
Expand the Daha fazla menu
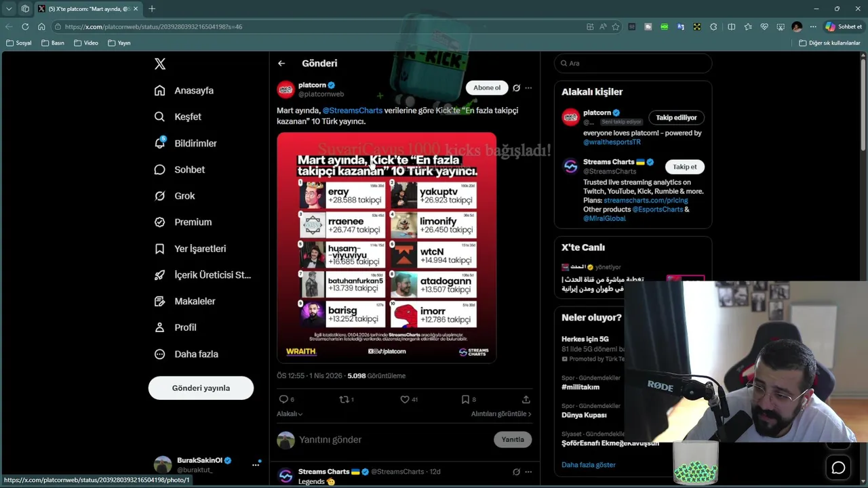(x=186, y=354)
